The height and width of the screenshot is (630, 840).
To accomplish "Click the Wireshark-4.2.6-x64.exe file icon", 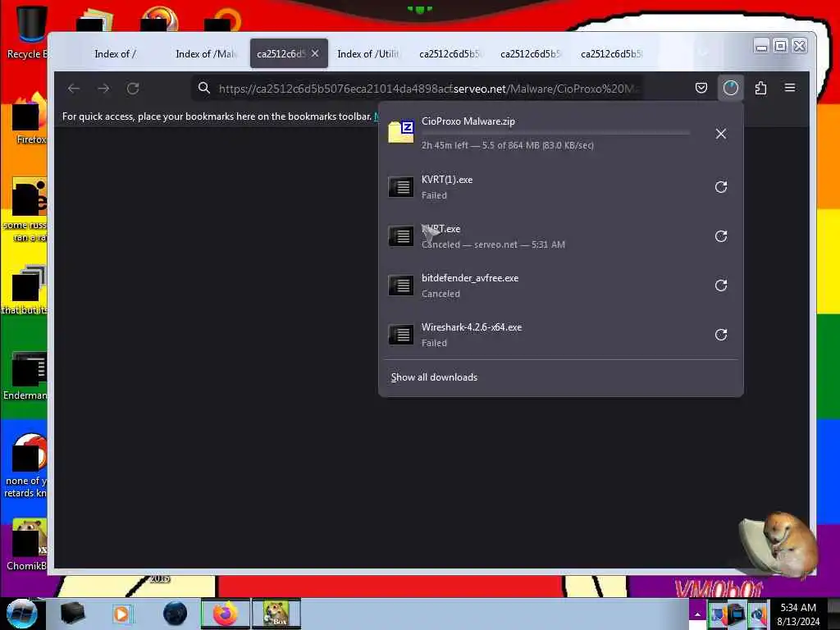I will 401,335.
